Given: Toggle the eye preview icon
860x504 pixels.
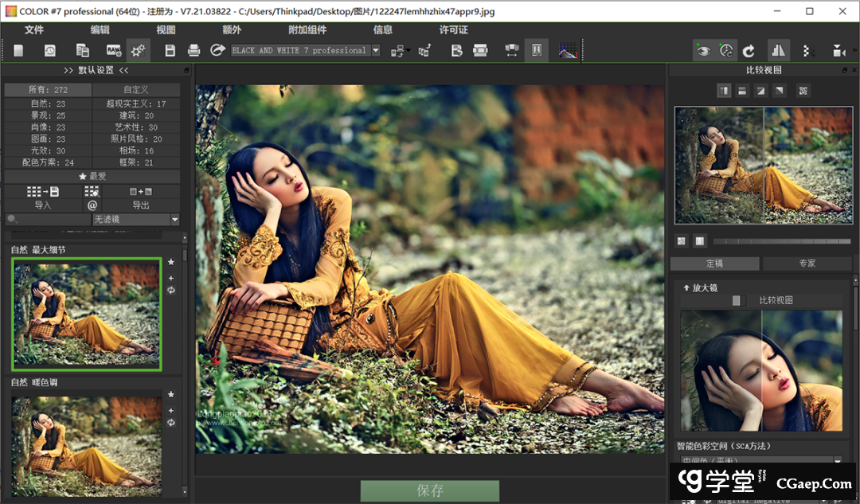Looking at the screenshot, I should click(703, 51).
